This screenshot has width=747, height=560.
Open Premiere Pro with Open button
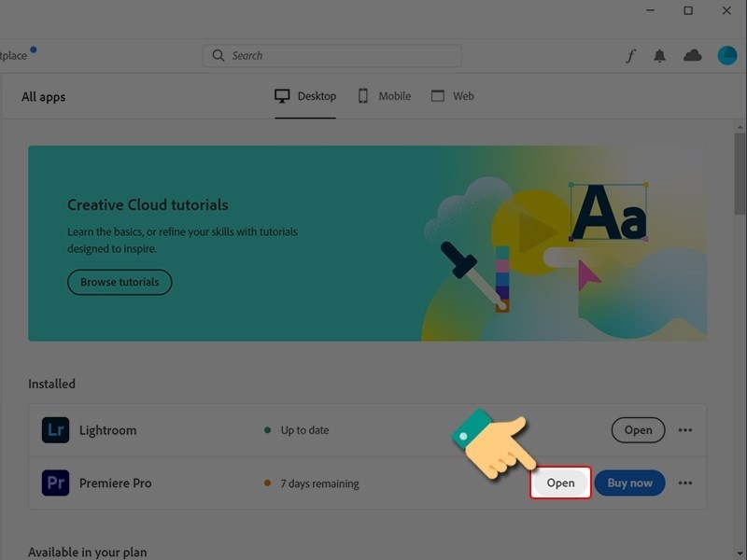560,483
